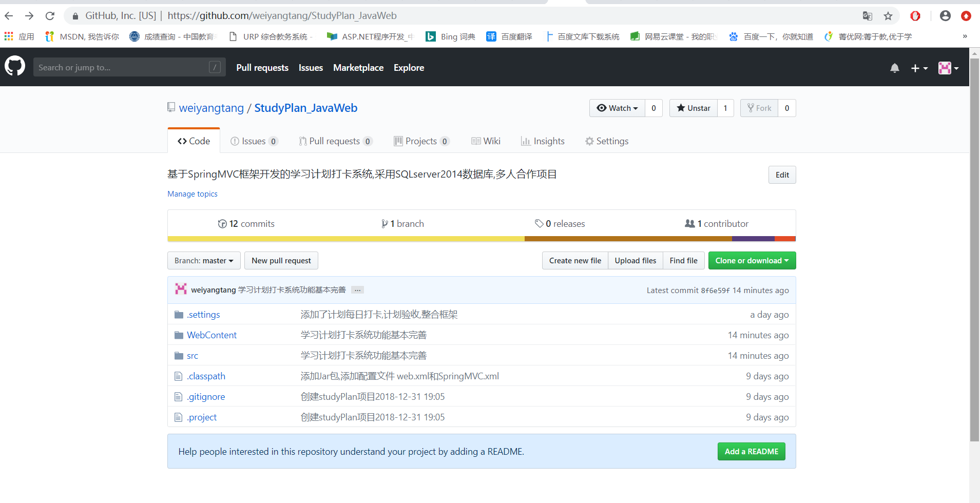
Task: Click the translate icon in the address bar
Action: coord(868,16)
